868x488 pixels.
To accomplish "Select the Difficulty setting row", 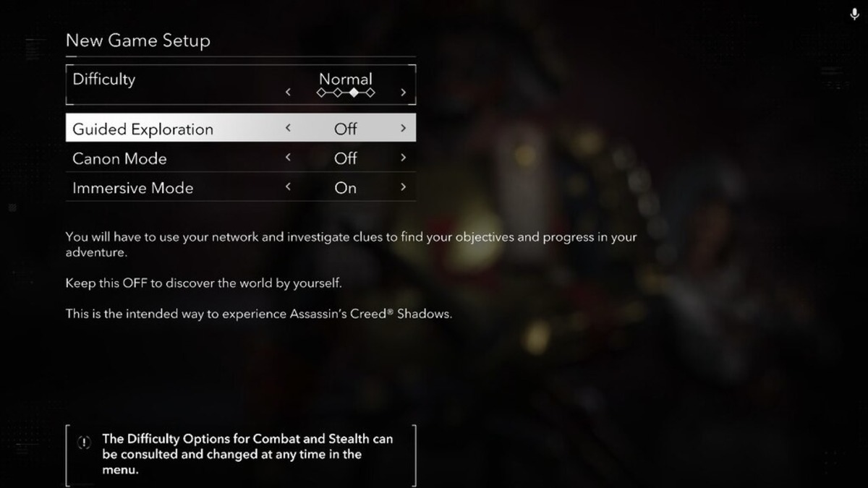I will [104, 80].
